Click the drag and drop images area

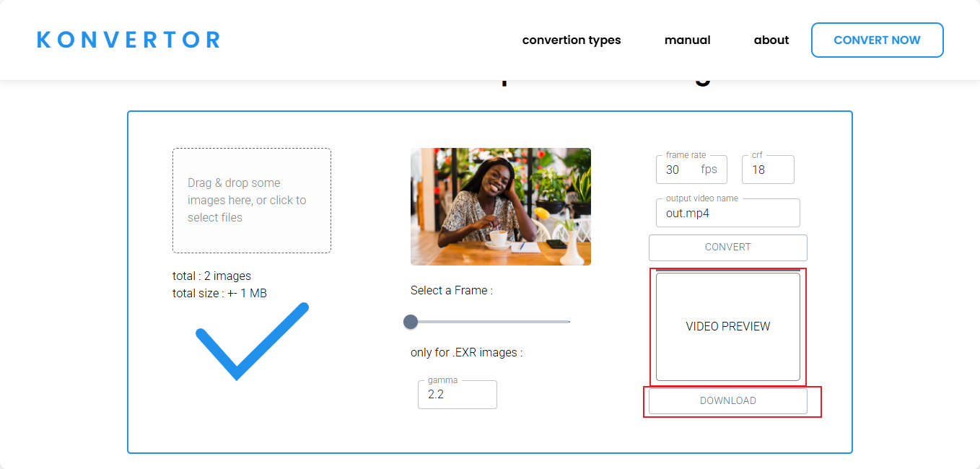(251, 200)
